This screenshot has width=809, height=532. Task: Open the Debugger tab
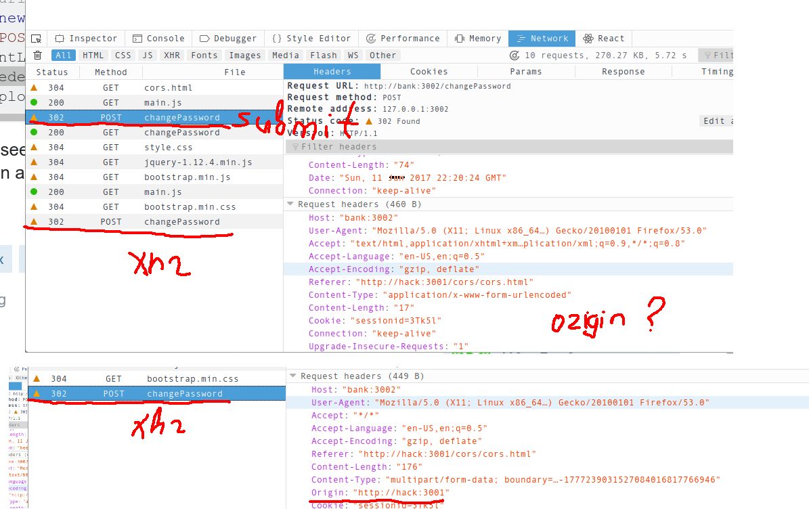point(227,39)
